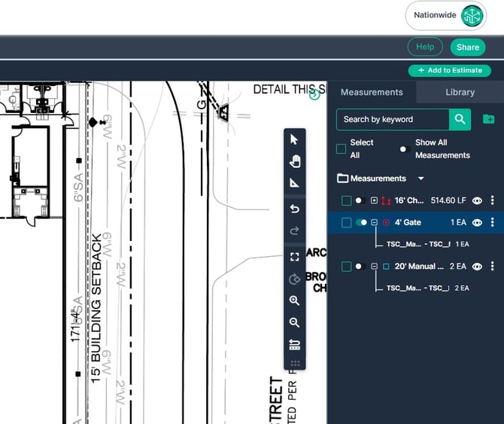Hide 16' Ch... with eye icon
504x424 pixels.
coord(477,201)
